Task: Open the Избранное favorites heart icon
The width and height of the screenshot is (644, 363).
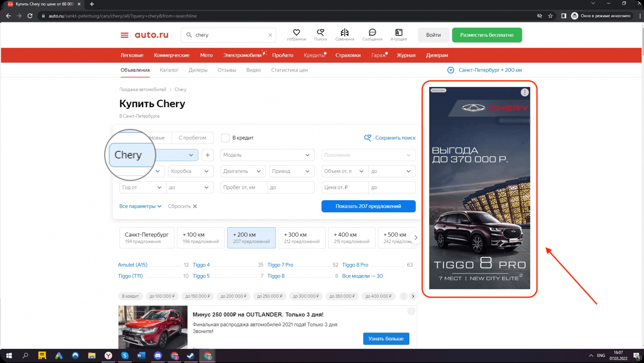Action: 296,33
